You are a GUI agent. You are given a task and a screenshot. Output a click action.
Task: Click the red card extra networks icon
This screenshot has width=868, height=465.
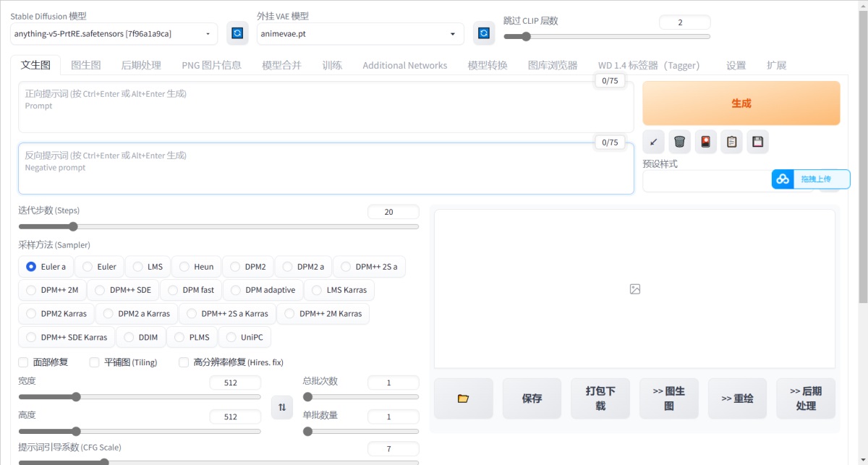[x=705, y=142]
